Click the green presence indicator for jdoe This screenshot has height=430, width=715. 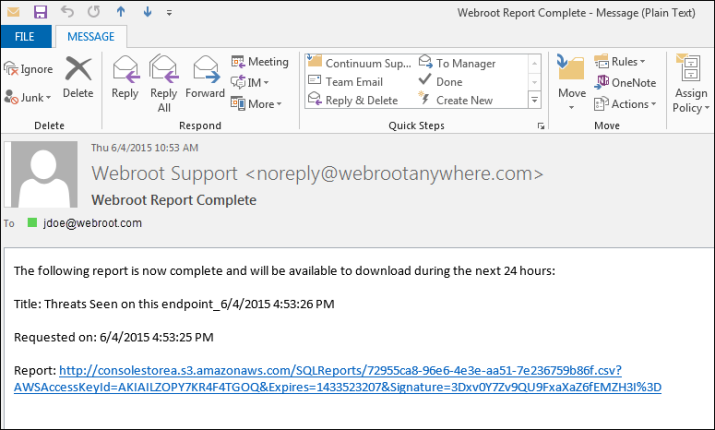[x=32, y=223]
